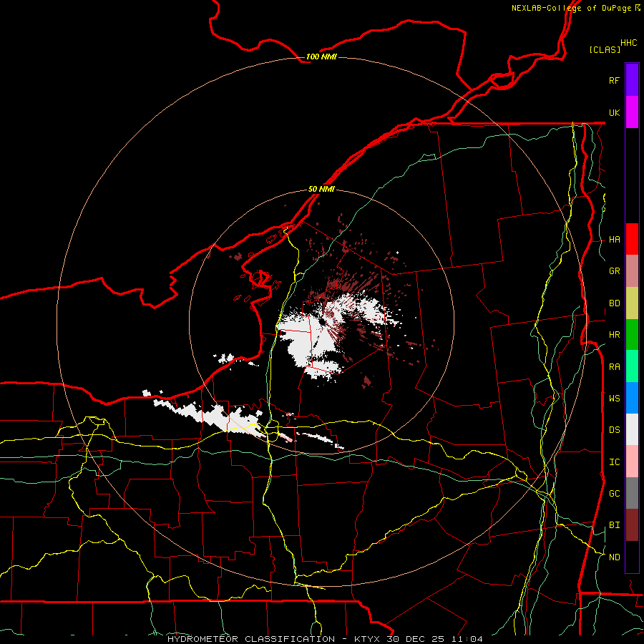
Task: Select the 'HR' legend label
Action: pyautogui.click(x=614, y=335)
